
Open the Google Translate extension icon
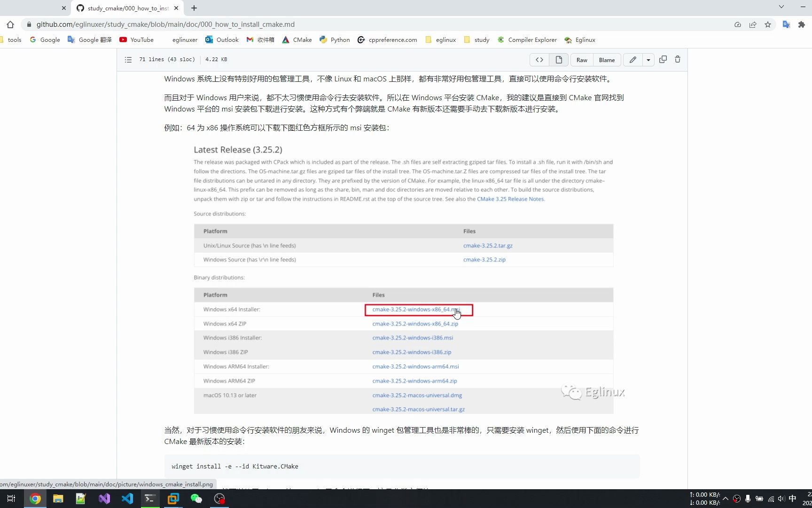click(x=786, y=24)
